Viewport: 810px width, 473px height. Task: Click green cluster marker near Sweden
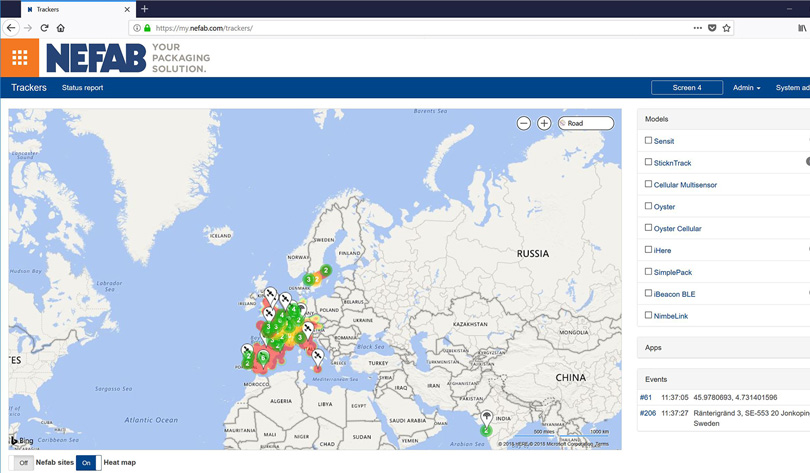(x=326, y=270)
